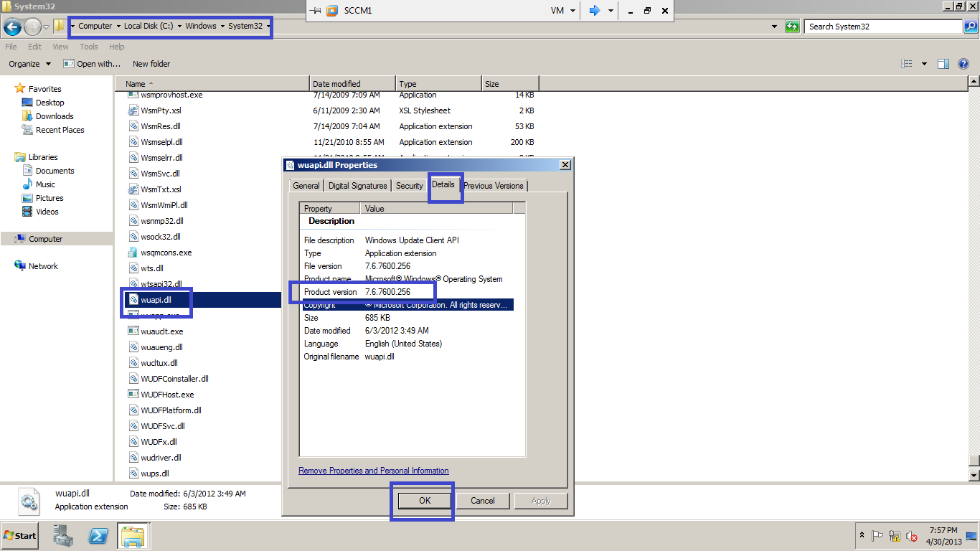Screen dimensions: 980x551
Task: Click the blue arrow on SCCM1 toolbar
Action: click(x=594, y=11)
